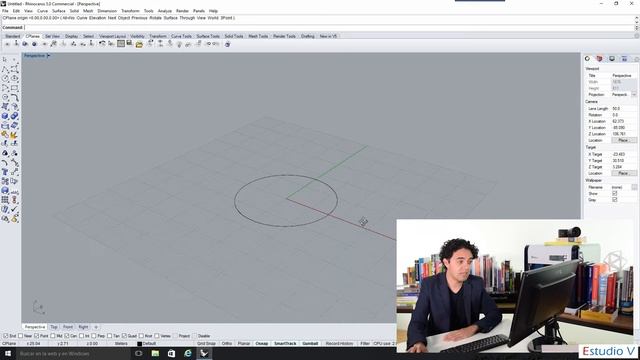Toggle the End osnap checkbox
Screen dimensions: 640x360
coord(6,336)
